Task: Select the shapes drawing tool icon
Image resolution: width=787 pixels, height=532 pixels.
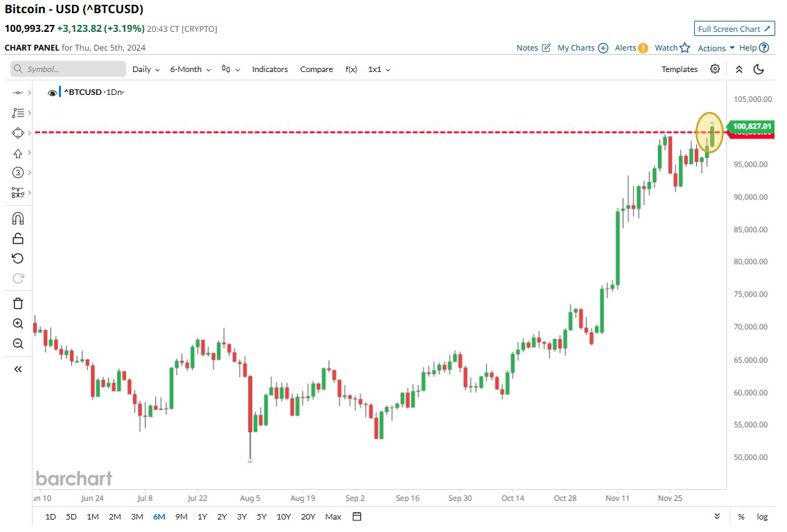Action: [17, 133]
